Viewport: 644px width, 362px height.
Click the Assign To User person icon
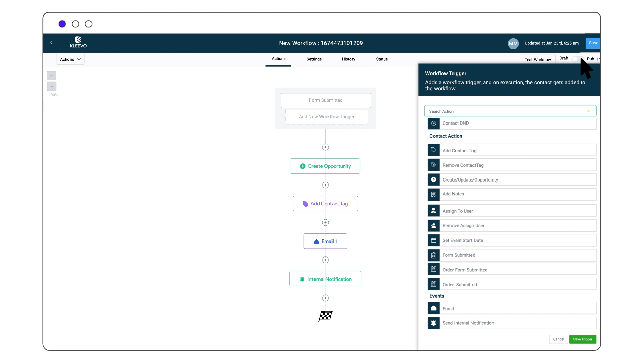point(434,211)
